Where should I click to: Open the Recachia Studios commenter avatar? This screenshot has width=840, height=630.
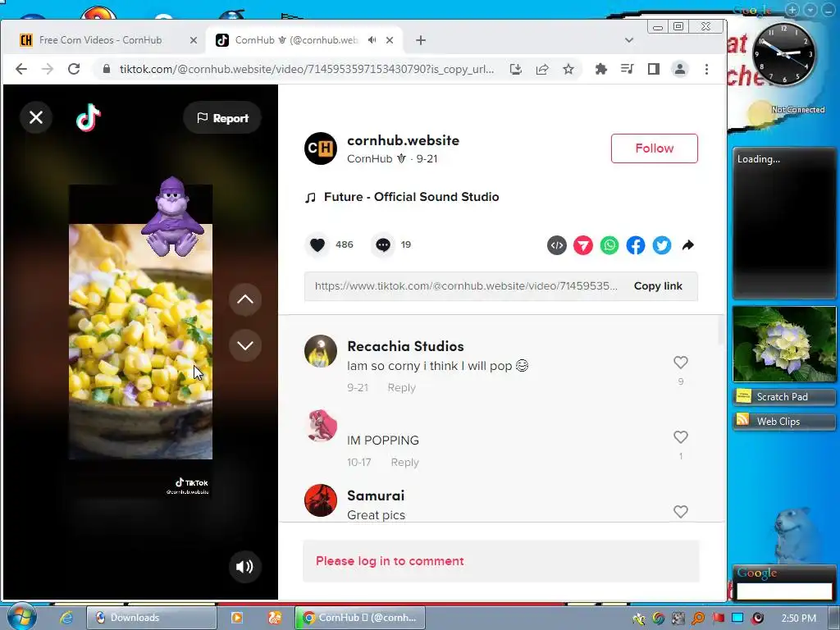click(321, 351)
